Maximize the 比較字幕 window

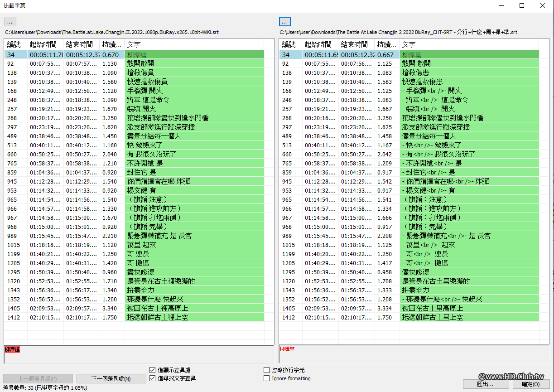pyautogui.click(x=522, y=5)
